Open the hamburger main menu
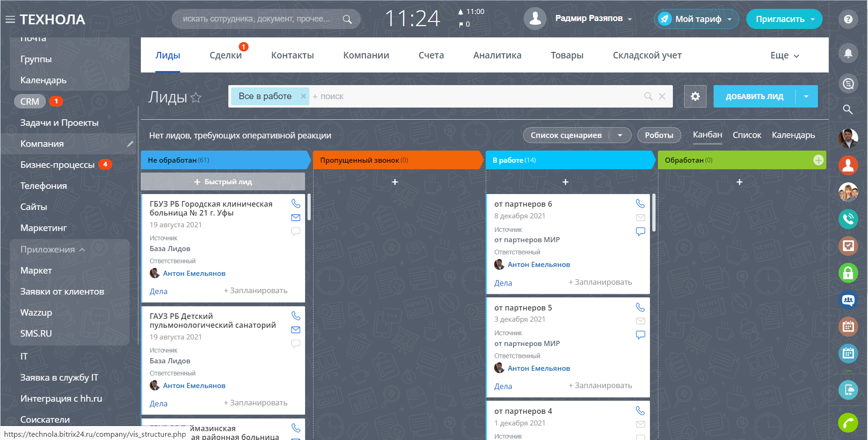The width and height of the screenshot is (868, 440). [10, 20]
